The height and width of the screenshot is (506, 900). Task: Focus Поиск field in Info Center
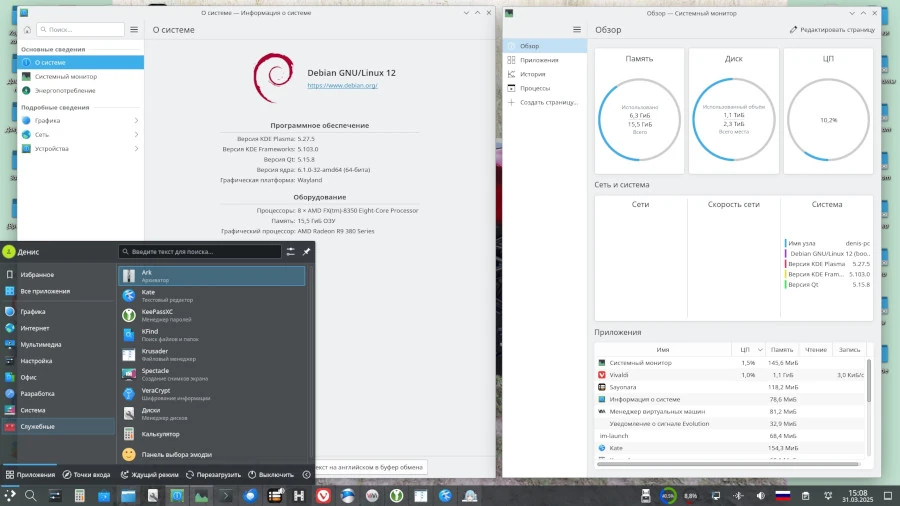tap(80, 29)
